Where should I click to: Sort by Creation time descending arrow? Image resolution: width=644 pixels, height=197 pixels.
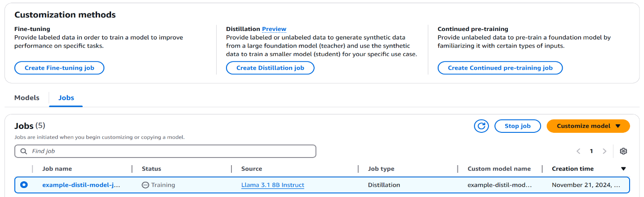pyautogui.click(x=623, y=169)
